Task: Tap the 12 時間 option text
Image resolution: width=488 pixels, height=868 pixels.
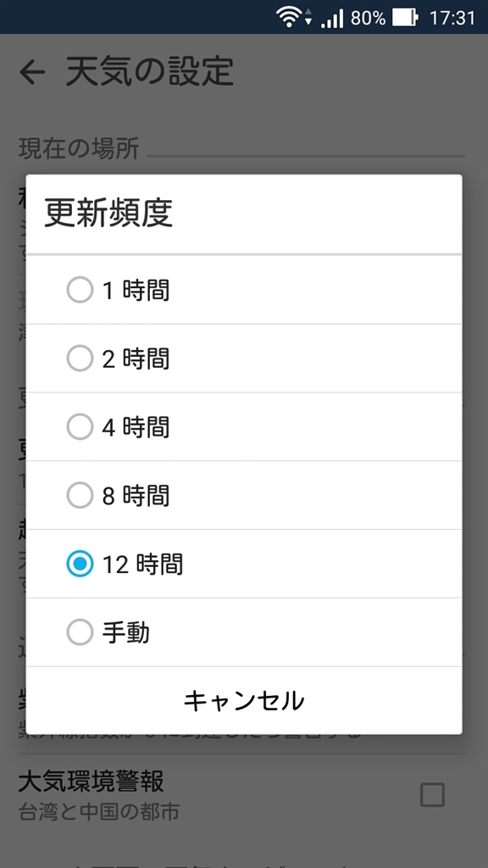Action: (142, 564)
